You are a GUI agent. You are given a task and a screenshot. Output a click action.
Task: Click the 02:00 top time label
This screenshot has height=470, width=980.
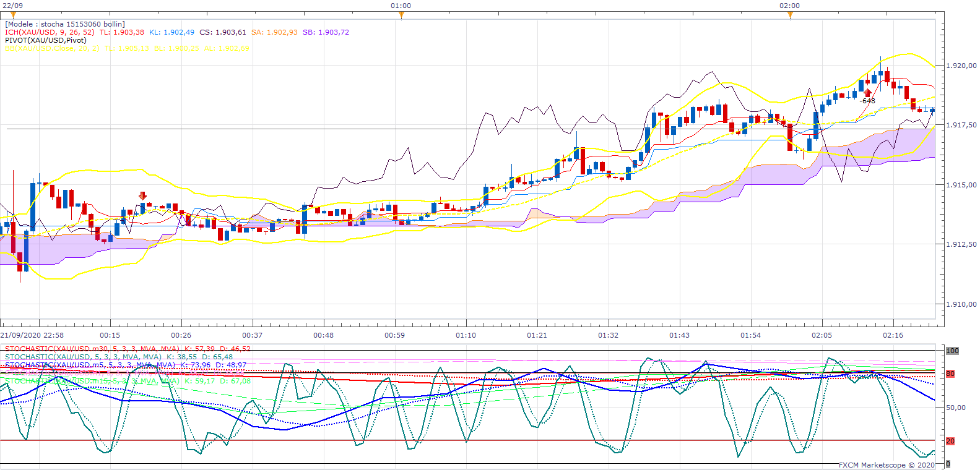(789, 6)
